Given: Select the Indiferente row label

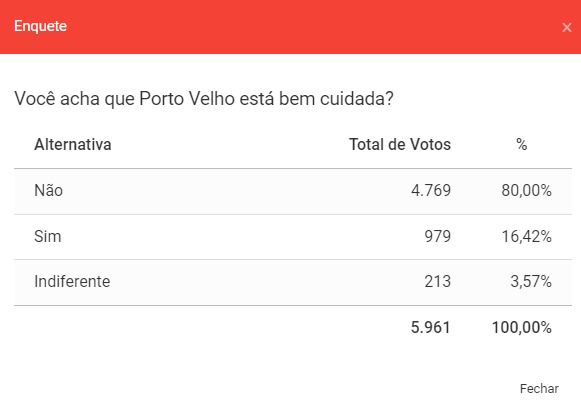Looking at the screenshot, I should click(x=72, y=282).
